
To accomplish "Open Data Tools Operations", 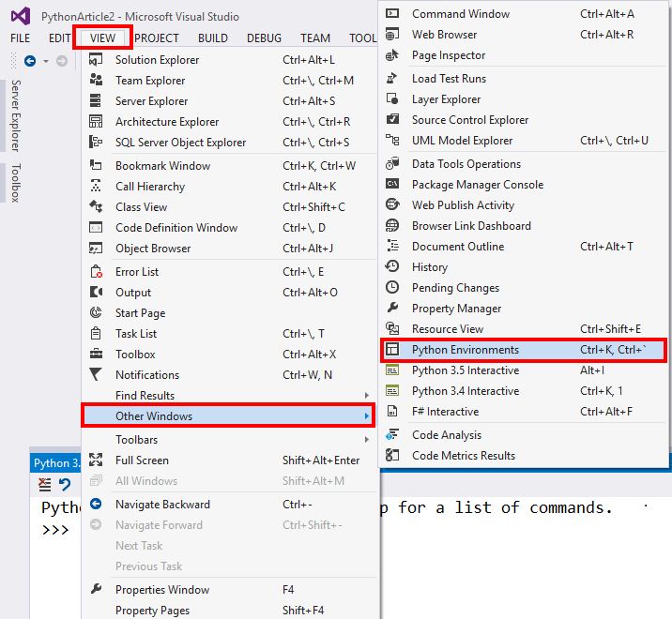I will [523, 163].
